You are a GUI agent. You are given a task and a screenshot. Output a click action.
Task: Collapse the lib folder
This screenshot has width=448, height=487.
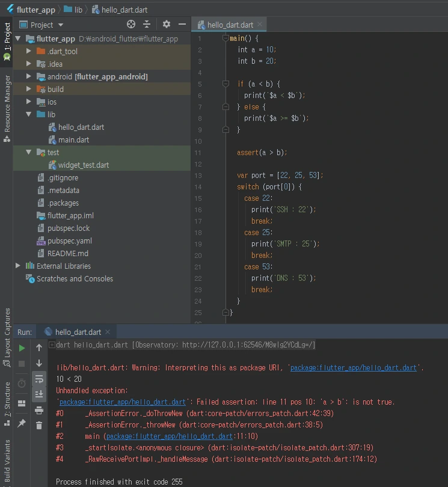(29, 114)
